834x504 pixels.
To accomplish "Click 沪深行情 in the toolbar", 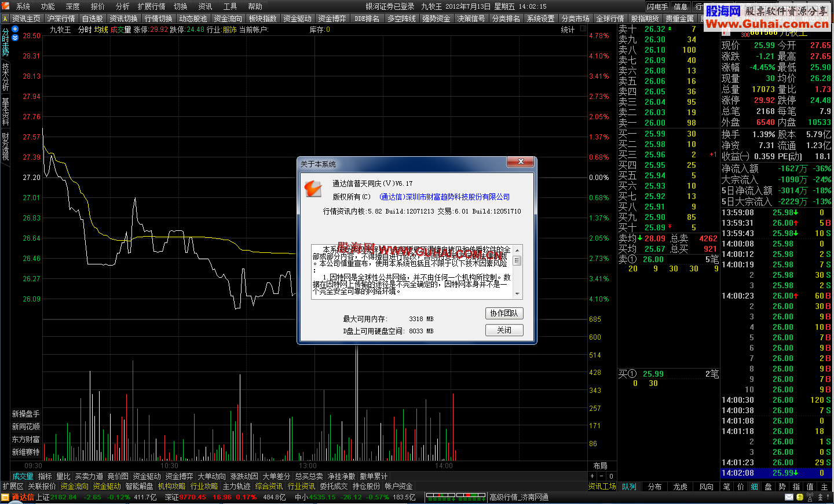I will point(61,19).
